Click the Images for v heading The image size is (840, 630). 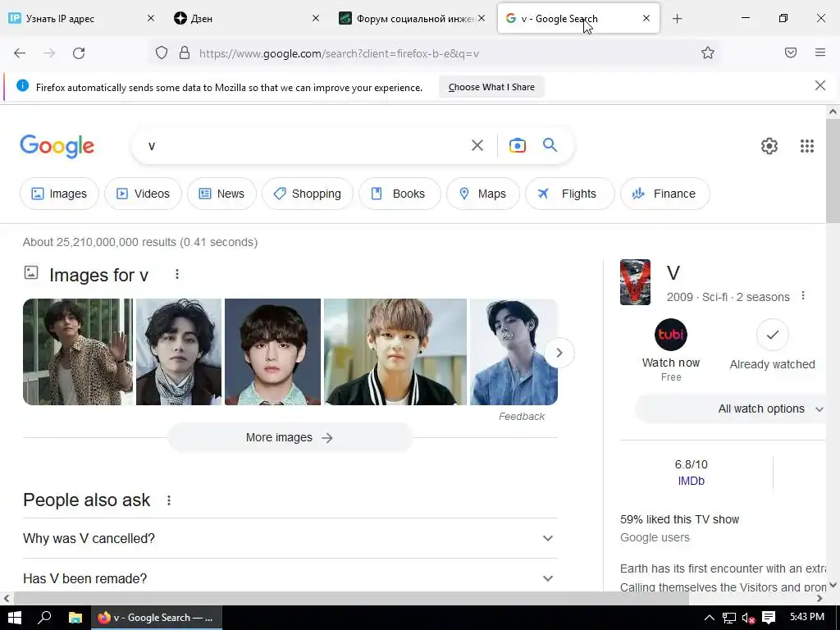click(98, 275)
